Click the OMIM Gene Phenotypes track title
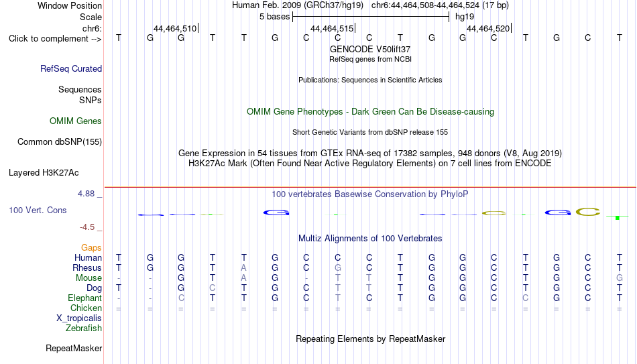The width and height of the screenshot is (637, 364). [371, 112]
